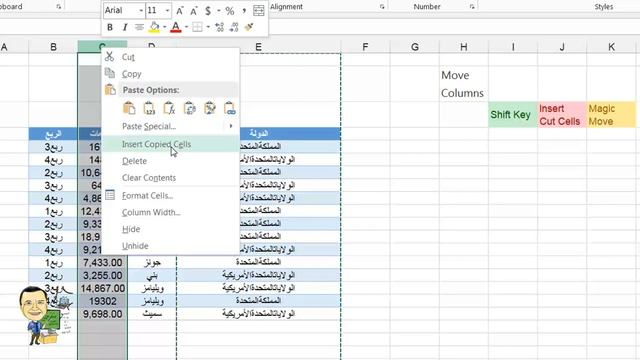Click the yellow Magic Move cell
This screenshot has width=640, height=360.
point(611,115)
